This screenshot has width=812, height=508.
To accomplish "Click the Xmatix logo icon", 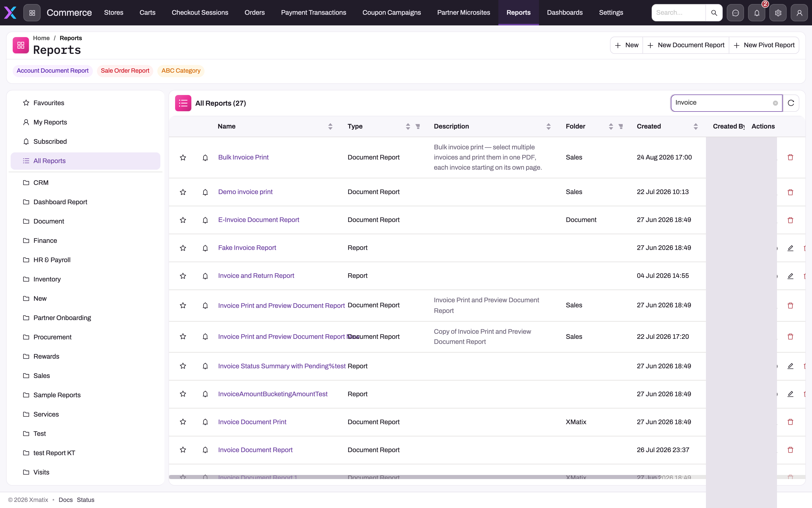I will (10, 13).
